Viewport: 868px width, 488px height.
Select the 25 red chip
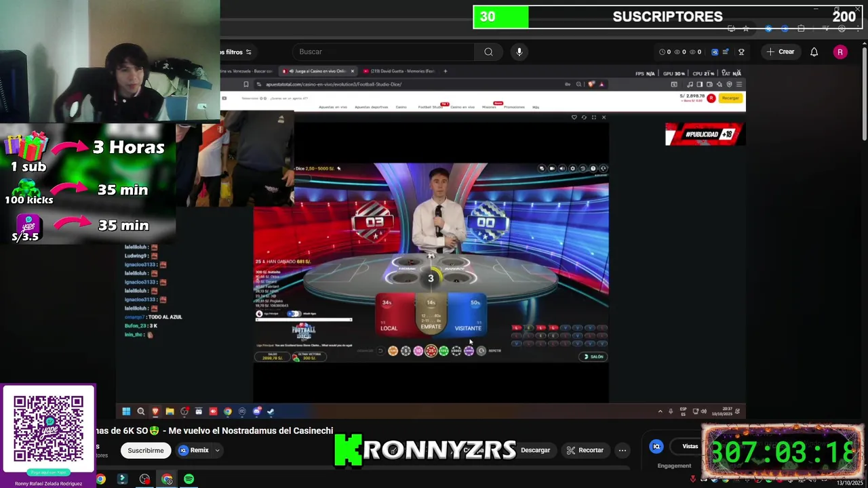[431, 350]
